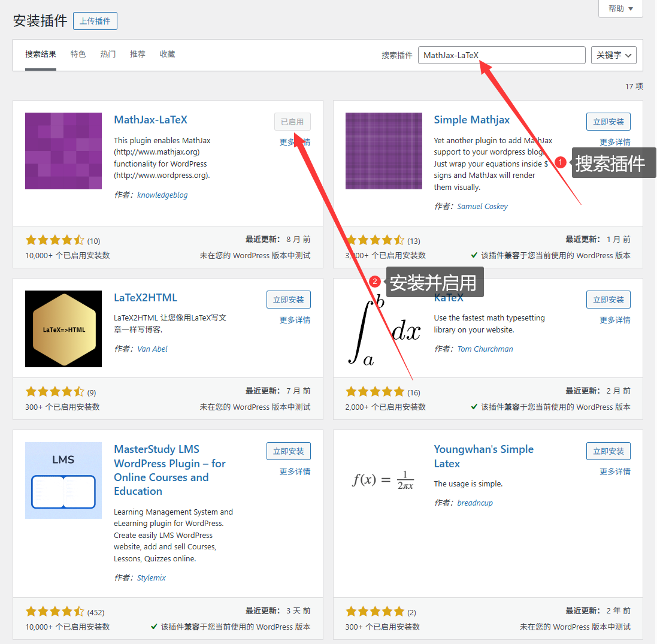Open the MasterStudy LMS plugin icon
This screenshot has width=657, height=644.
63,480
